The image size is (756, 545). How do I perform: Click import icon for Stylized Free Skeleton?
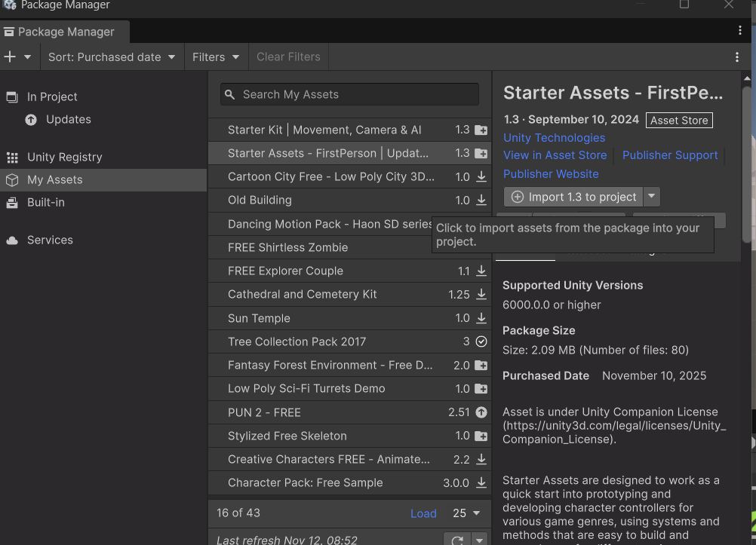click(481, 436)
